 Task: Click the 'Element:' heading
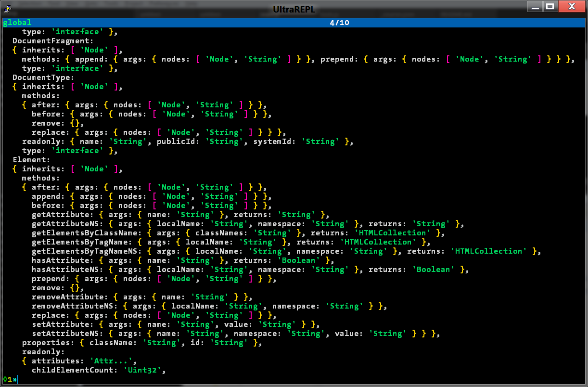32,160
